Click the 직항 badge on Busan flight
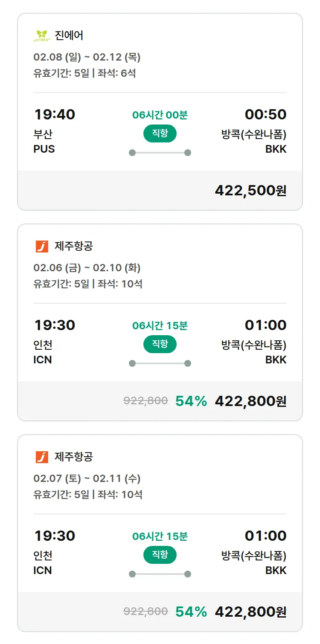This screenshot has height=644, width=320. point(160,133)
